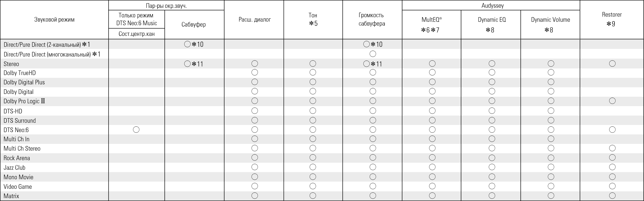Click the Matrix circle in the Тон column

tap(313, 196)
